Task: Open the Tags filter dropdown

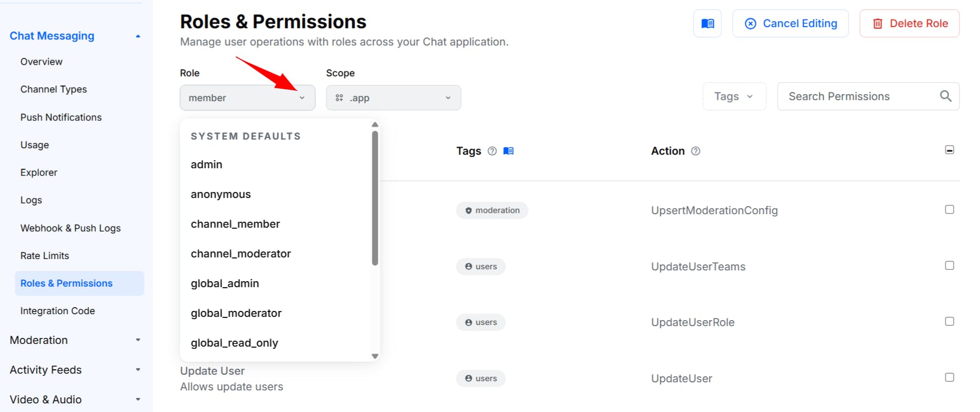Action: (x=734, y=96)
